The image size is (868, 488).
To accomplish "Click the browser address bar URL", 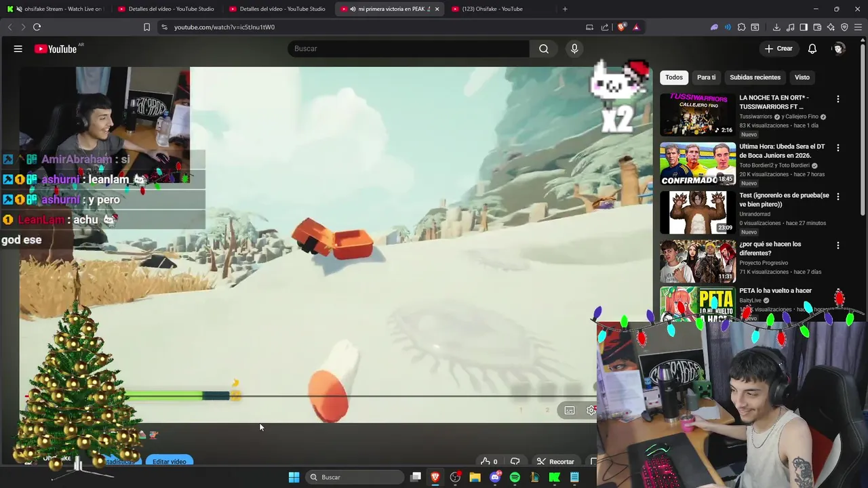I will point(224,27).
